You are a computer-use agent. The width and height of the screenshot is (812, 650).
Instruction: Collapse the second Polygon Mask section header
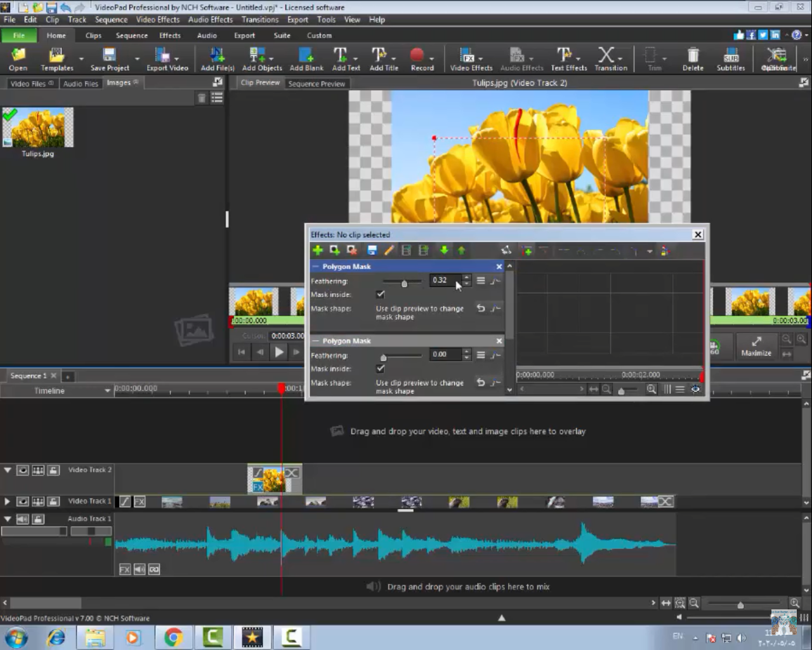[315, 341]
